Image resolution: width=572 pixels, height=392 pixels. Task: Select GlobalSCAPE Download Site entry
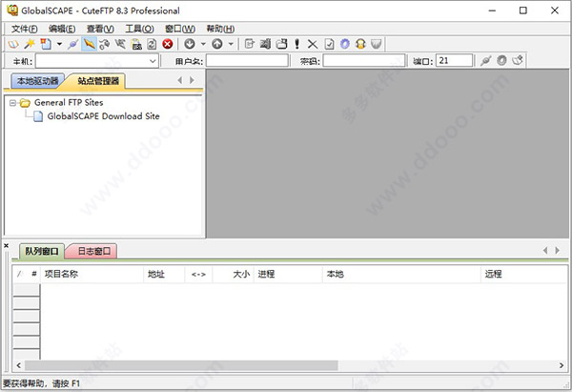[x=104, y=116]
